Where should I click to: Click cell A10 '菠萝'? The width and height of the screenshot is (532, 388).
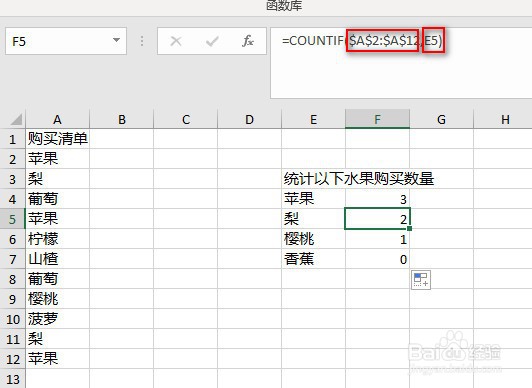[58, 319]
